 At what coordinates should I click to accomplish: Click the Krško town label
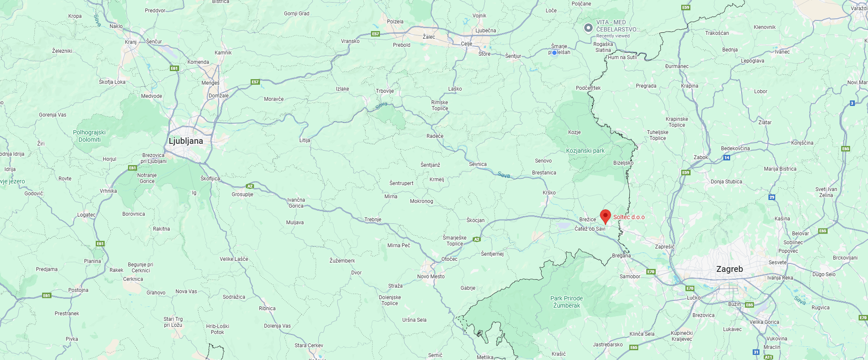tap(549, 193)
